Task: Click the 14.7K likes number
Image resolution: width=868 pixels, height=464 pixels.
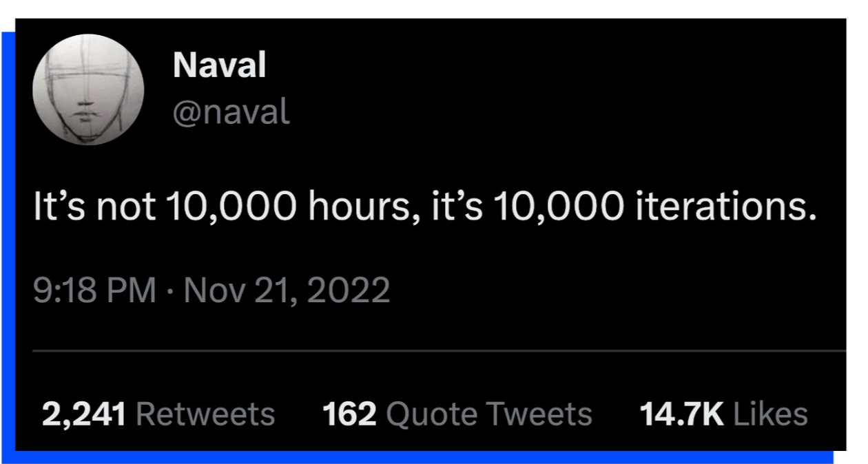Action: click(x=681, y=414)
